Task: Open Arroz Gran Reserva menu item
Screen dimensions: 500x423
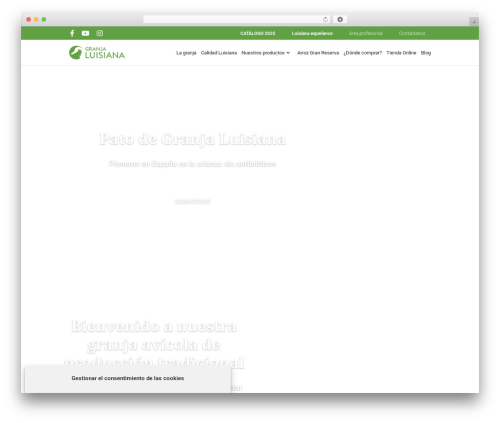Action: point(318,53)
